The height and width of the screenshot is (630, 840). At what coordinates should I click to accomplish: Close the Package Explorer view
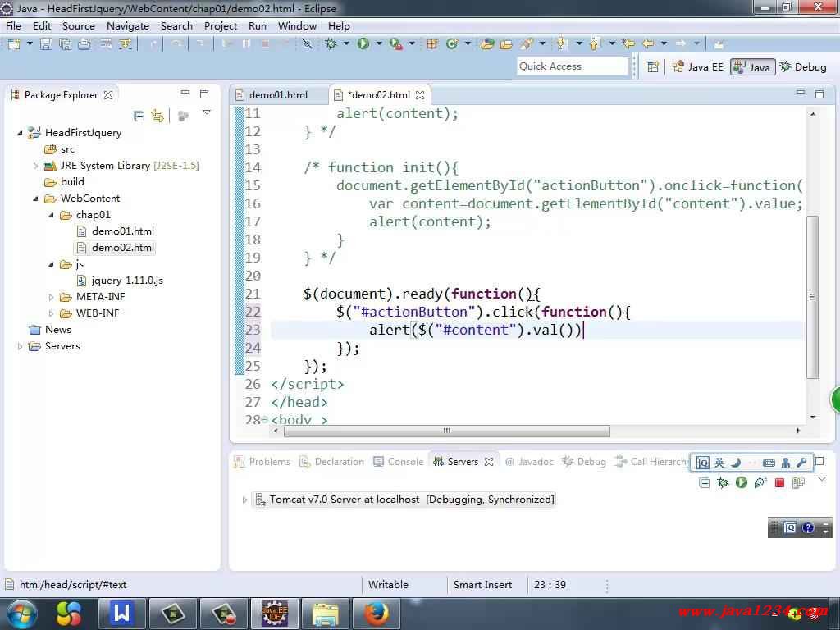(x=108, y=95)
